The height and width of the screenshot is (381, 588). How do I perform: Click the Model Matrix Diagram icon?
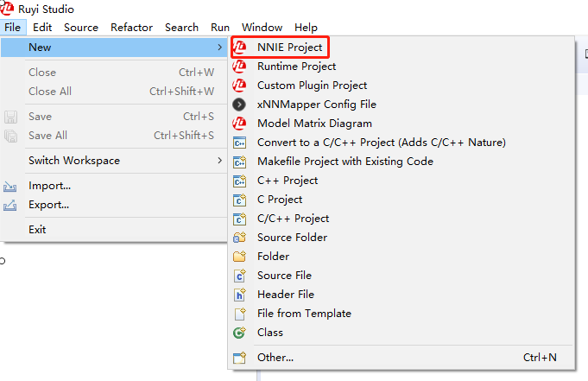(240, 124)
